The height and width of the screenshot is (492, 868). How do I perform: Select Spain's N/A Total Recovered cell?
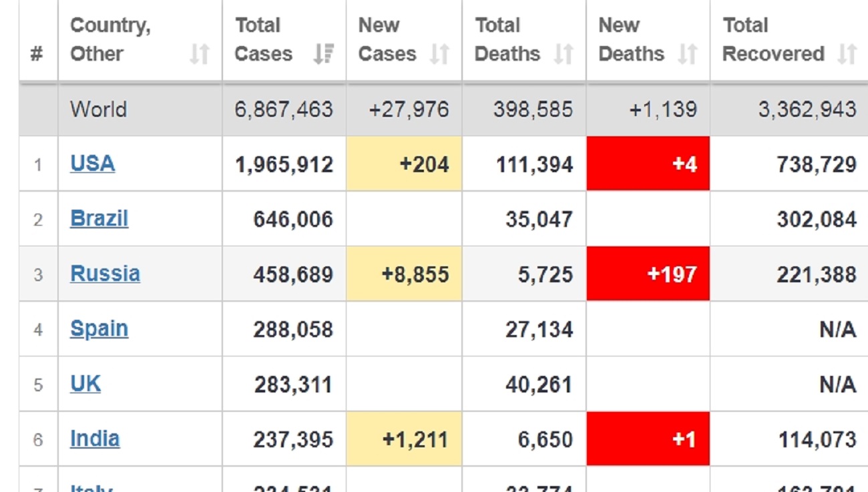click(x=839, y=329)
